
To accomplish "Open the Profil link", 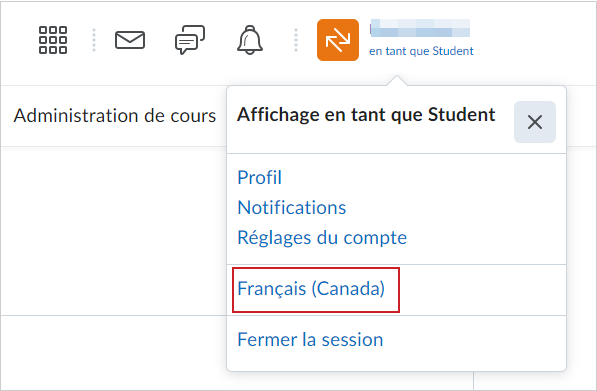I will (259, 177).
